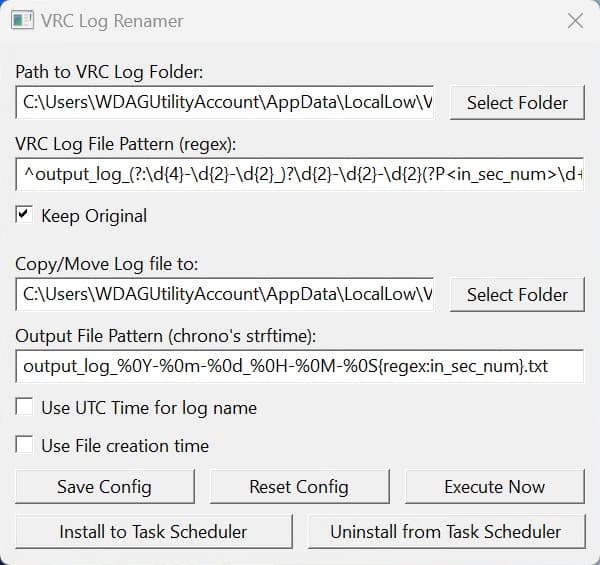
Task: Select Folder for the Copy/Move destination
Action: [x=517, y=294]
